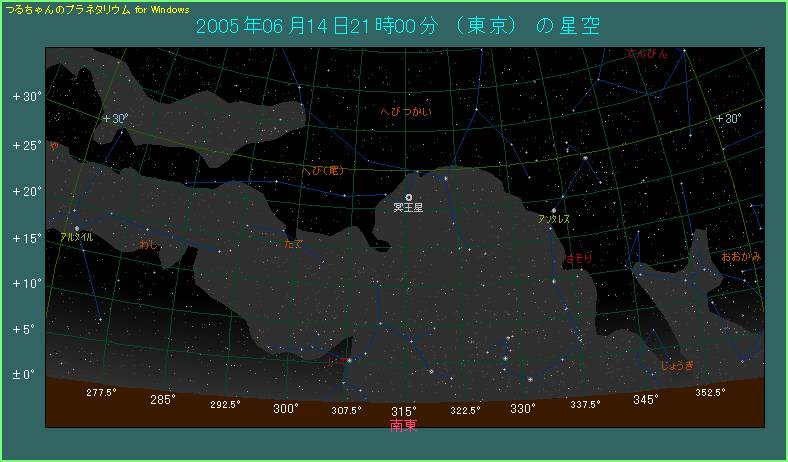Click the +20° altitude scale label
Viewport: 788px width, 462px height.
coord(26,190)
